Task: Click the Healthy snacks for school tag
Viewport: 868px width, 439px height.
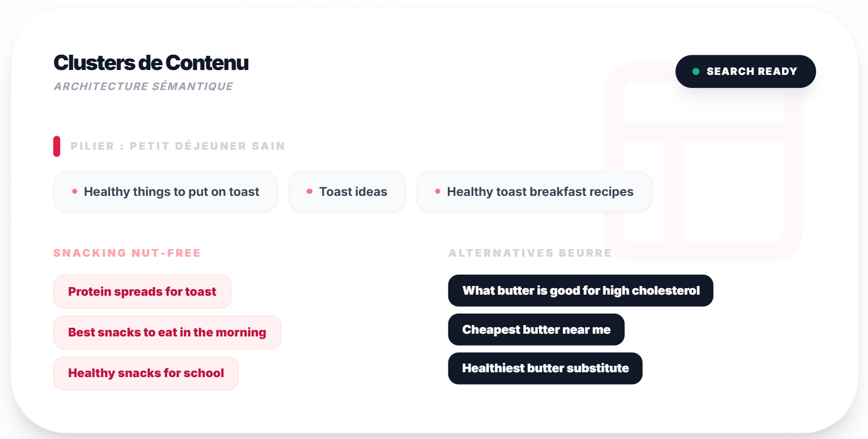Action: click(x=146, y=373)
